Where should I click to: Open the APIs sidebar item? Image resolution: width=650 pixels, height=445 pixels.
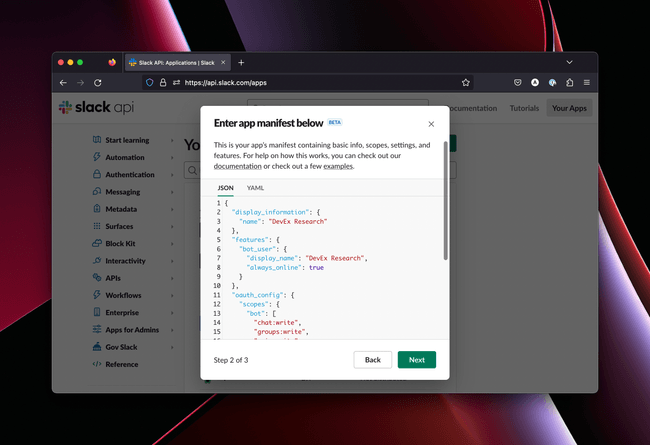pyautogui.click(x=113, y=278)
